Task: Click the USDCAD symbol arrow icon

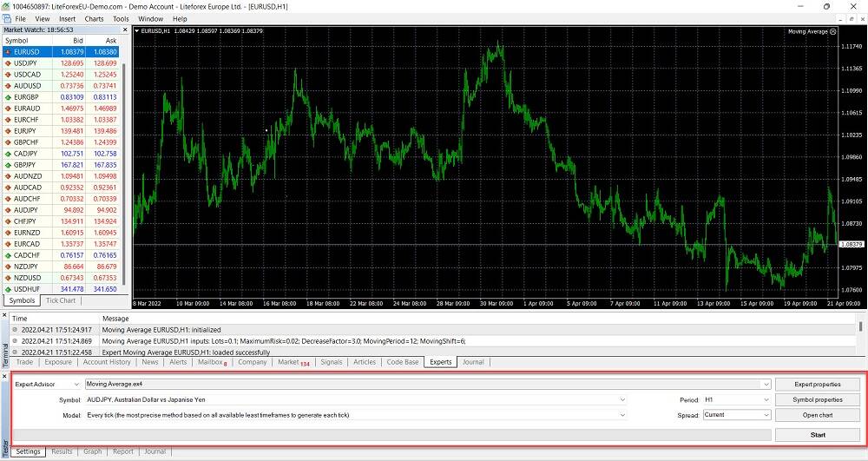Action: [8, 75]
